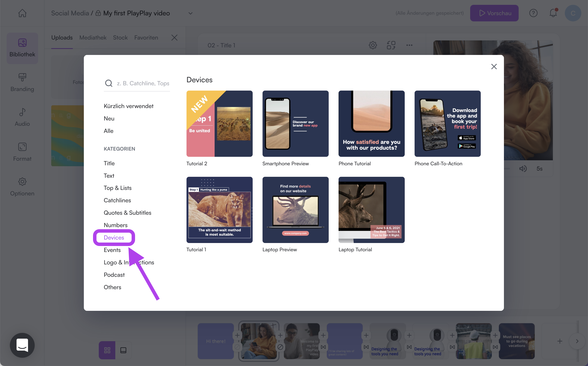Click the 5s scene duration
This screenshot has width=588, height=366.
click(x=539, y=169)
